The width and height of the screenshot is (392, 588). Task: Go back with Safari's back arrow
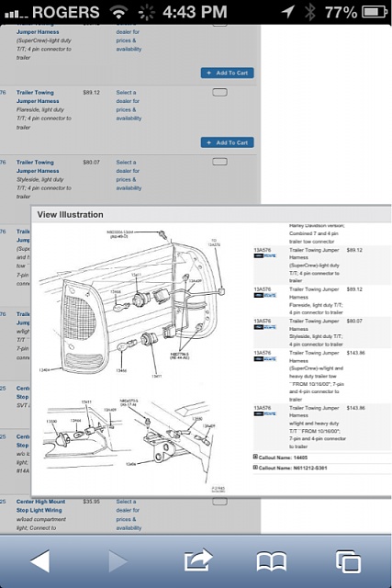(39, 561)
